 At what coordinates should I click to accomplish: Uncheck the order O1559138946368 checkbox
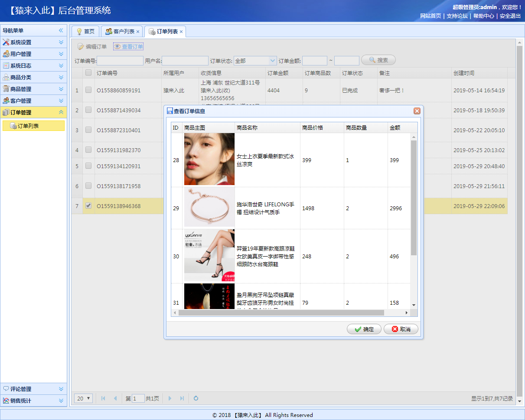click(88, 206)
